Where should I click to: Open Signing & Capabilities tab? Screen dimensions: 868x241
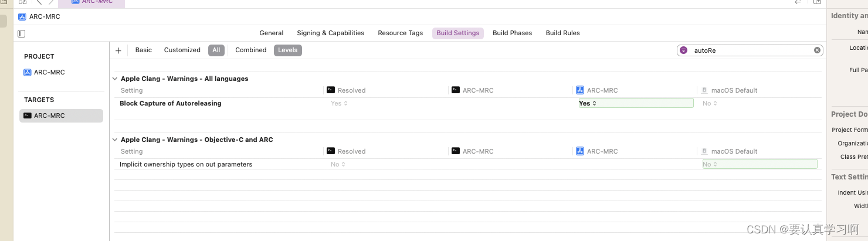(x=330, y=33)
